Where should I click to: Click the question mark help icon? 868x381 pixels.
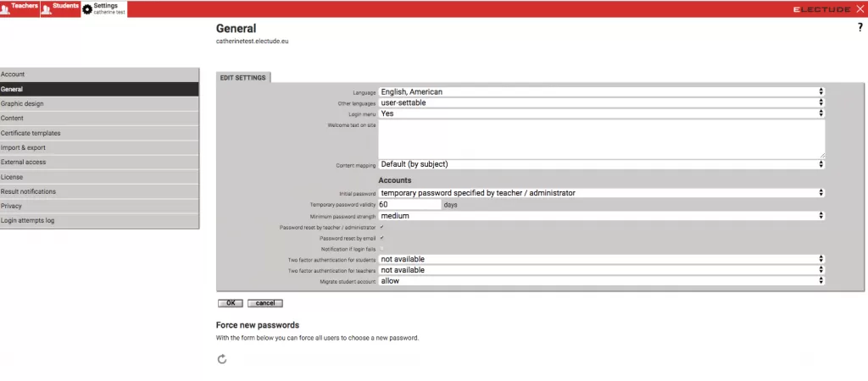pyautogui.click(x=860, y=29)
